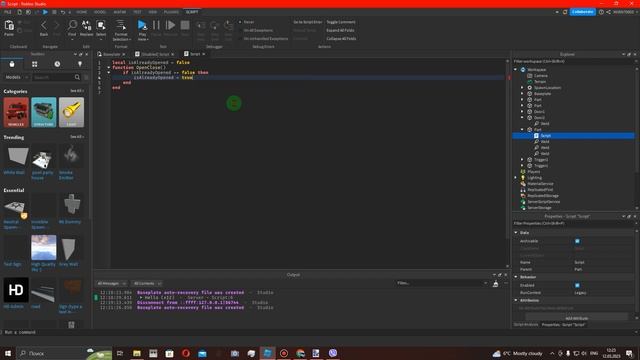Collapse the Behavior section in Properties
Screen dimensions: 640x360
click(x=516, y=277)
